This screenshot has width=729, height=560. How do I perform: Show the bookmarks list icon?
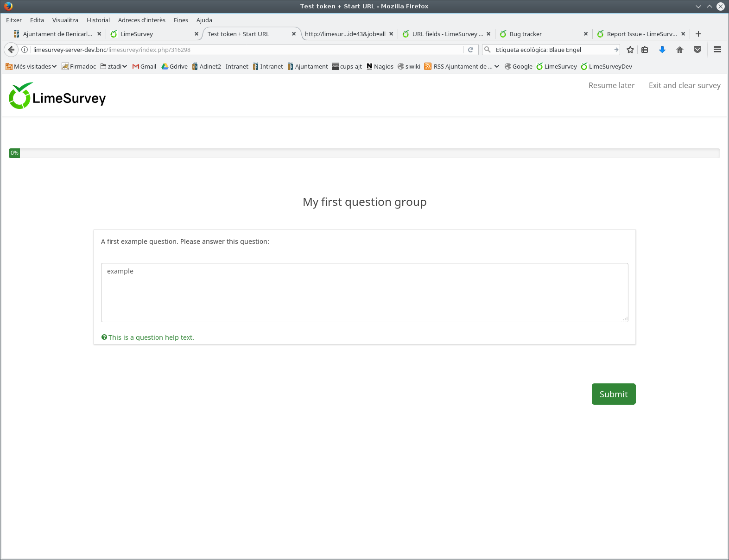pyautogui.click(x=645, y=50)
